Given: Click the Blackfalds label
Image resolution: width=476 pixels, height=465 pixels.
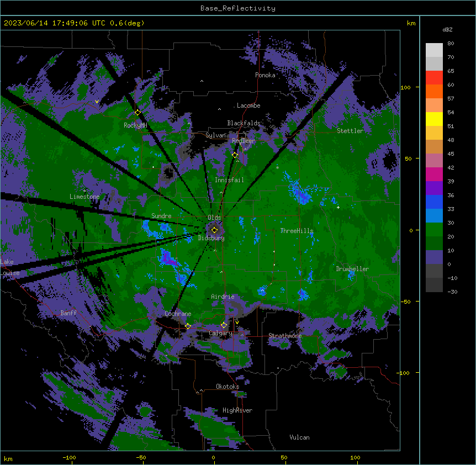Looking at the screenshot, I should click(x=244, y=123).
